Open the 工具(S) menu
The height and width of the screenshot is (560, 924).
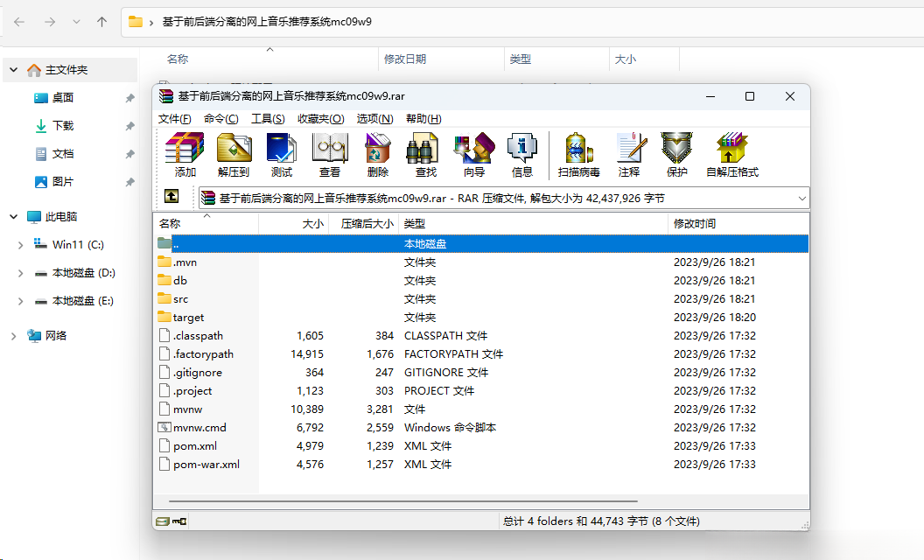coord(268,119)
